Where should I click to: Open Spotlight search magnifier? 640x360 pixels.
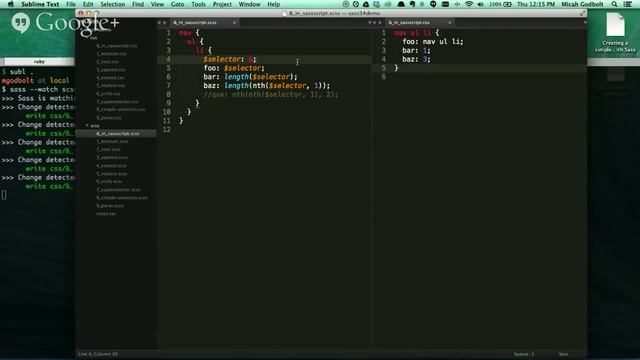pos(614,4)
